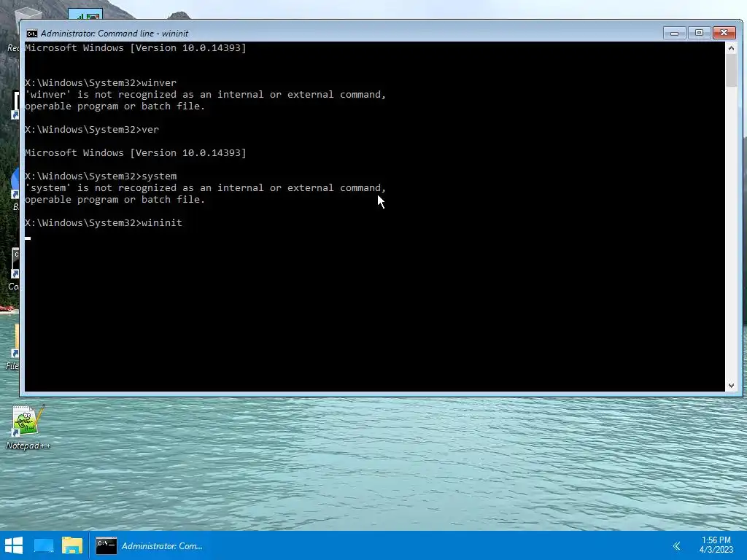This screenshot has width=747, height=560.
Task: Click the console scrollbar up arrow
Action: point(731,48)
